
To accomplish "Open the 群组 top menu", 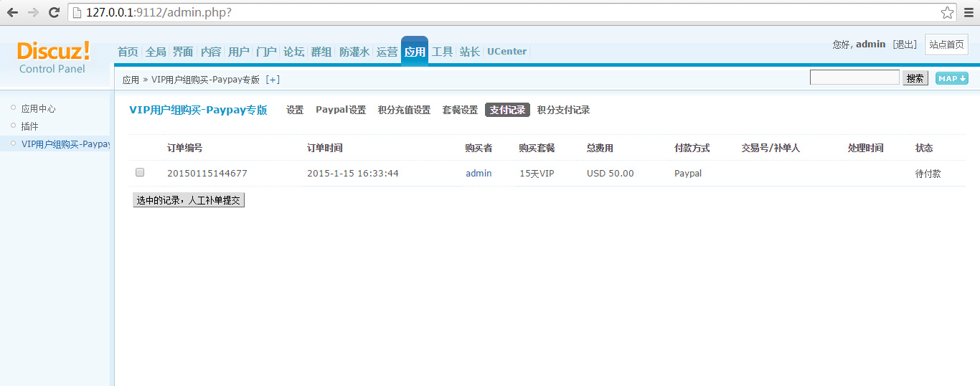I will 321,52.
